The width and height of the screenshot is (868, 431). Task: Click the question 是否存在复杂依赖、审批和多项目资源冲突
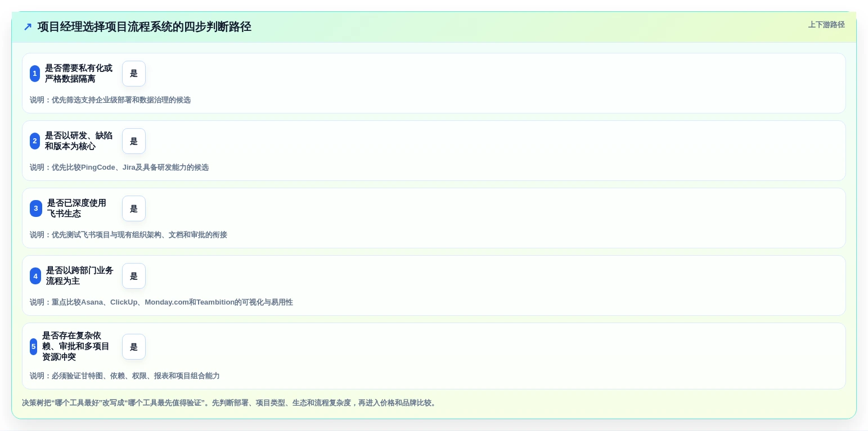coord(76,346)
